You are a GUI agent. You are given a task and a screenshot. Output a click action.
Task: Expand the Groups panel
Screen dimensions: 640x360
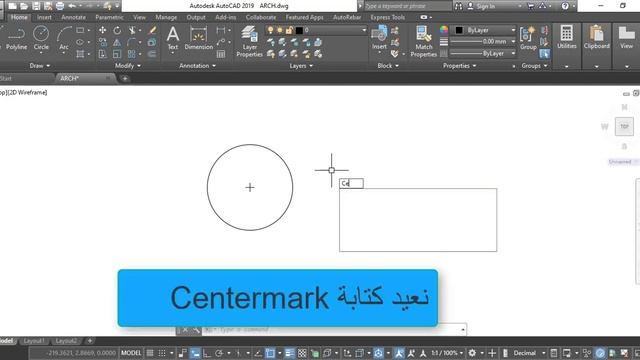coord(534,66)
